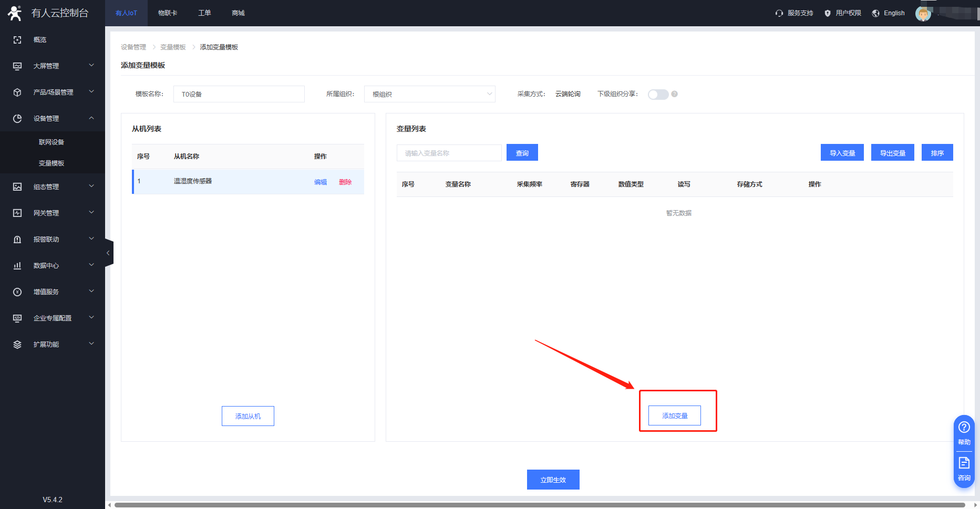
Task: Click the 概览 overview icon in sidebar
Action: point(17,40)
